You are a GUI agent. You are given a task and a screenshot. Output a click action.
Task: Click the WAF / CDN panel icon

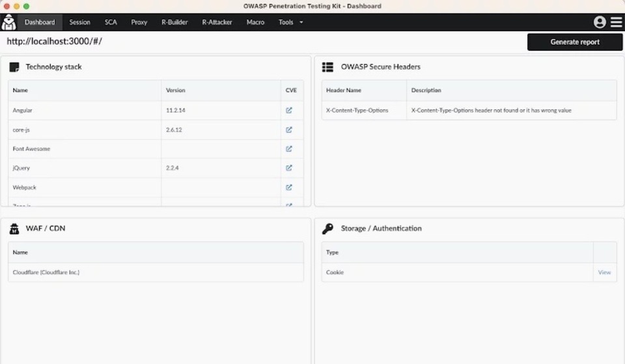[14, 229]
